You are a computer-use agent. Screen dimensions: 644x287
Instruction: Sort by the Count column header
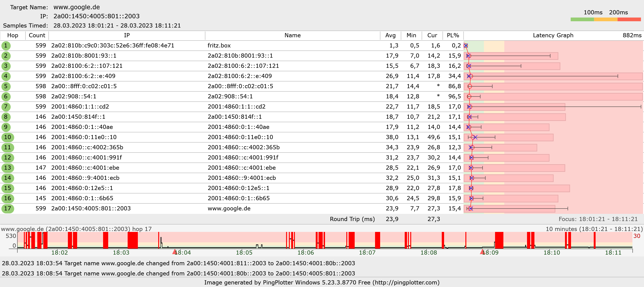click(37, 35)
